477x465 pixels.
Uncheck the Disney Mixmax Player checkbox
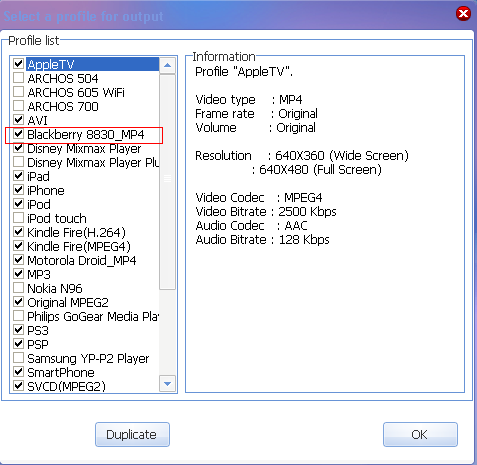[18, 148]
